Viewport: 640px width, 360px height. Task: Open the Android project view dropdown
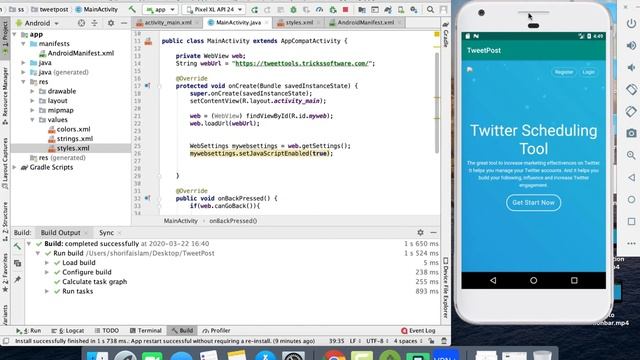(x=37, y=23)
